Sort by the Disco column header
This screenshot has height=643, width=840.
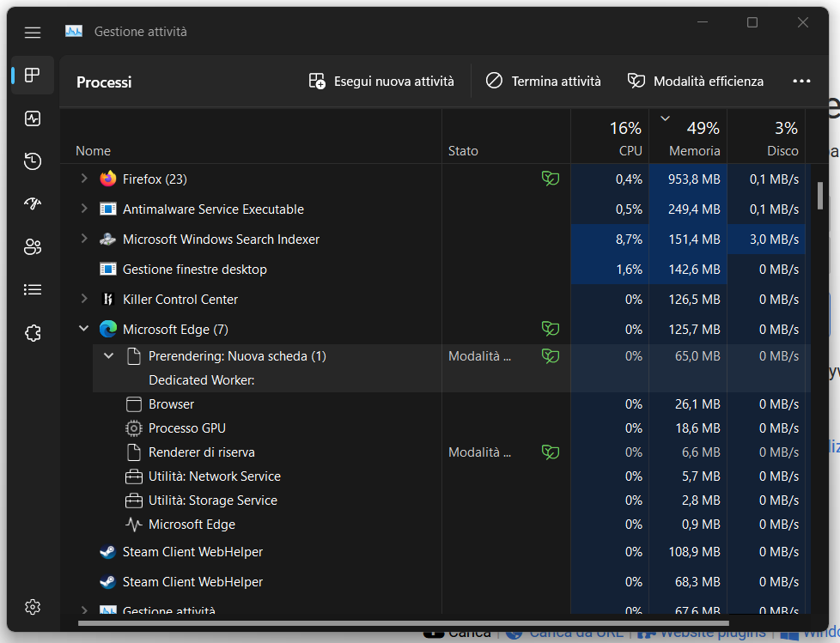click(x=767, y=136)
